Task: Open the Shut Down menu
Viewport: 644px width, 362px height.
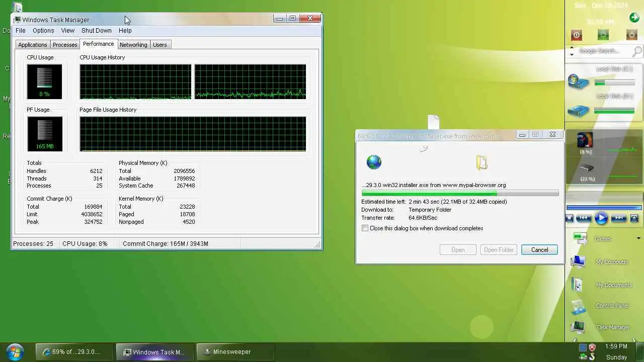Action: click(97, 31)
